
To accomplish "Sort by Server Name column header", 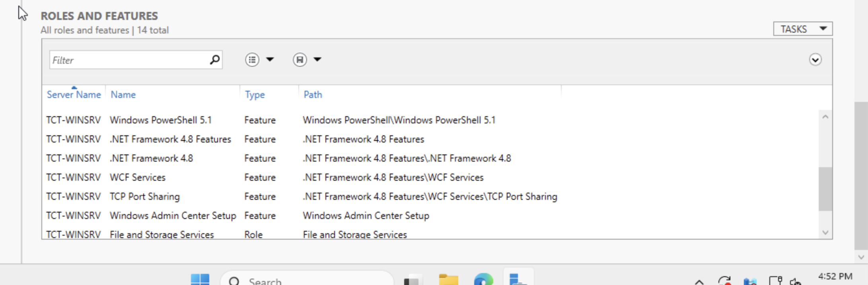I will coord(74,95).
